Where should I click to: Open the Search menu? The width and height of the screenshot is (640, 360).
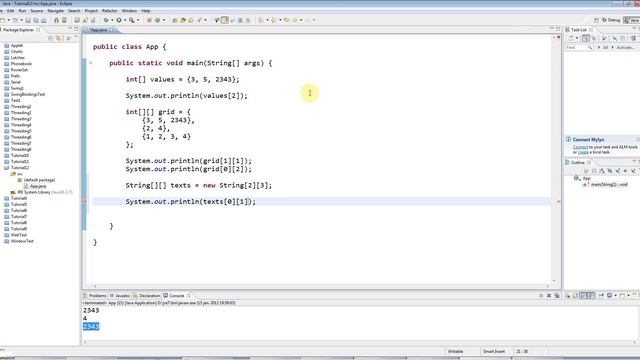[x=74, y=11]
